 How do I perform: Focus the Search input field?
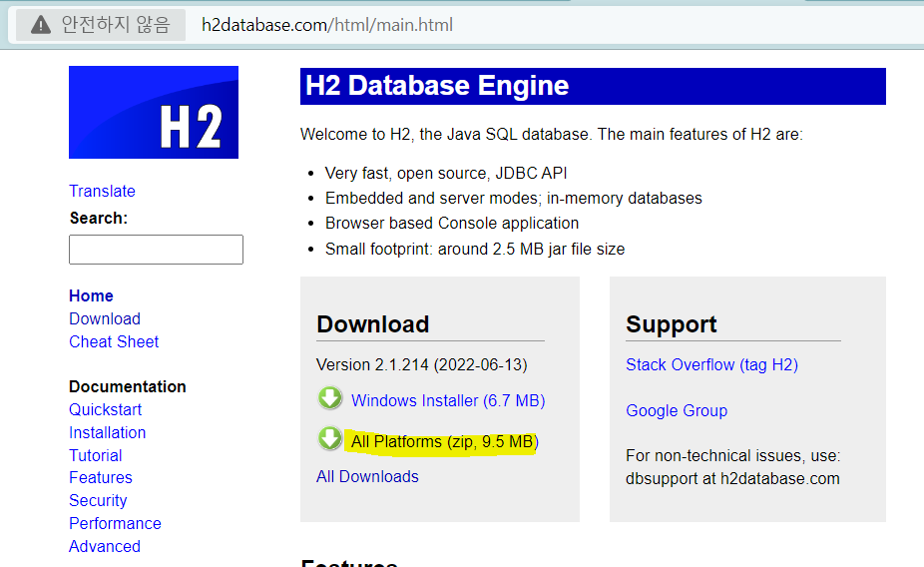tap(156, 250)
